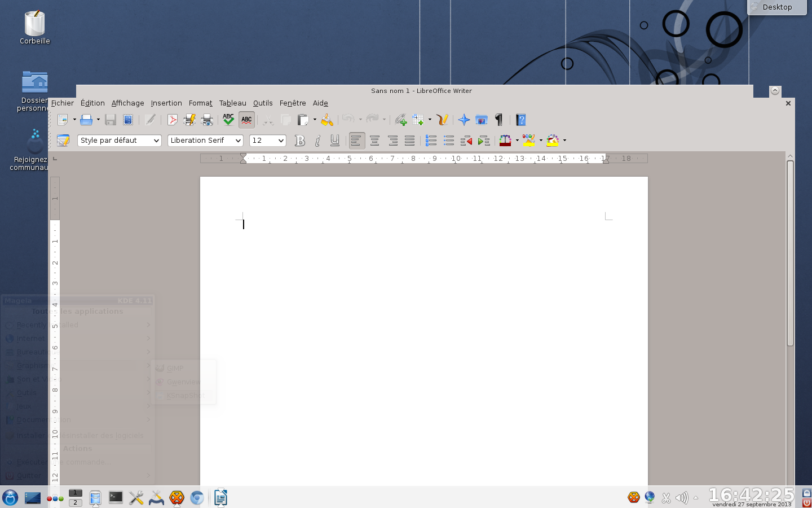This screenshot has height=508, width=812.
Task: Toggle Underline formatting
Action: click(335, 141)
